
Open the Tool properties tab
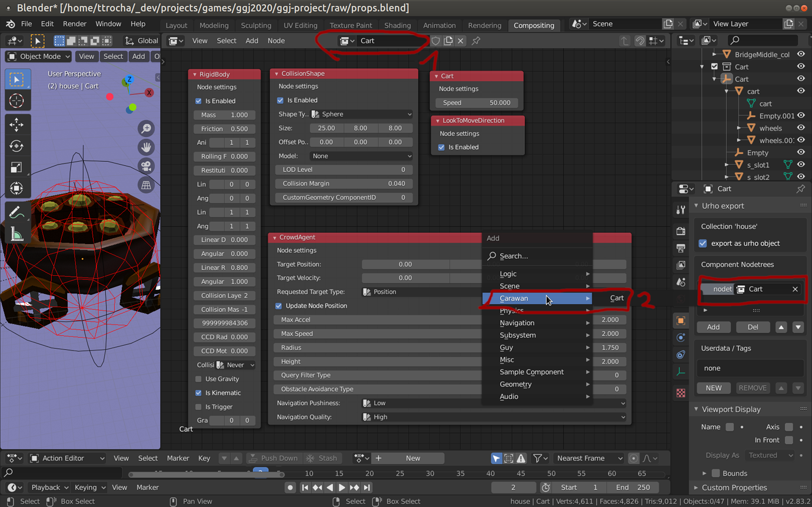pyautogui.click(x=681, y=210)
